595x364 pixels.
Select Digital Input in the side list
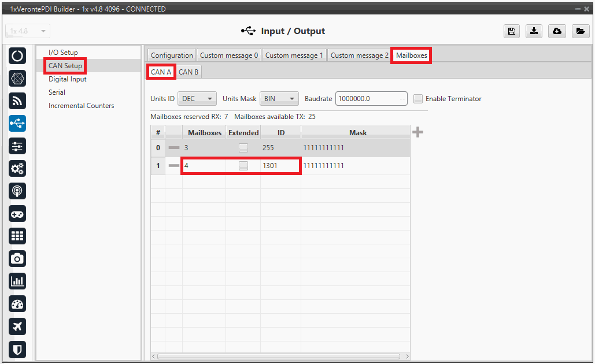[67, 79]
